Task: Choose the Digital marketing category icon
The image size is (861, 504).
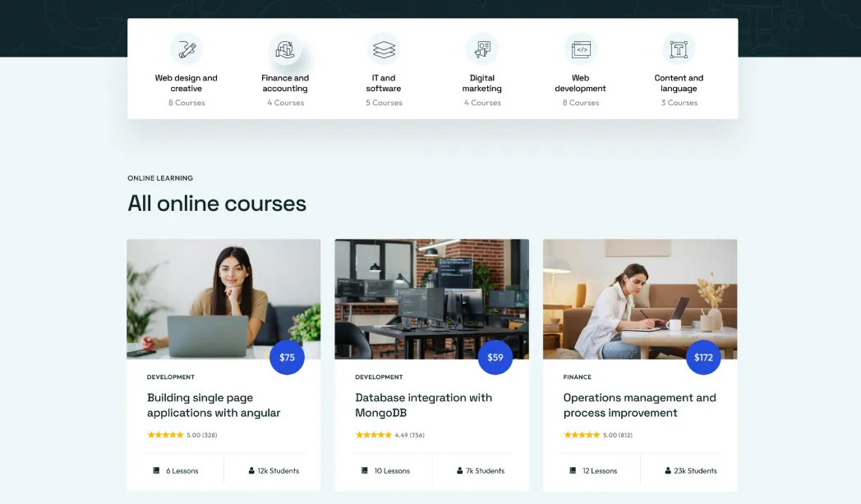Action: click(x=482, y=49)
